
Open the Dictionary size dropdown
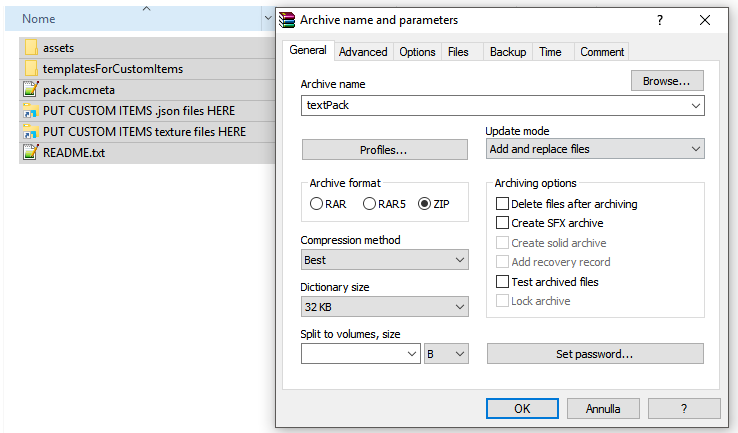click(x=384, y=307)
